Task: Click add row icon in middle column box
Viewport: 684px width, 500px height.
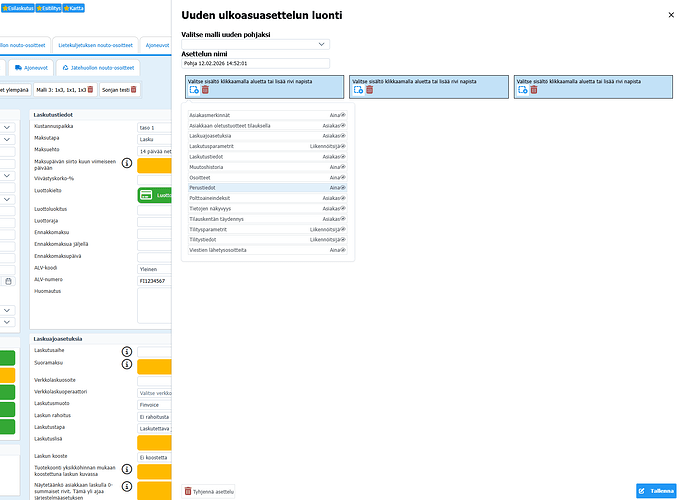Action: [357, 90]
